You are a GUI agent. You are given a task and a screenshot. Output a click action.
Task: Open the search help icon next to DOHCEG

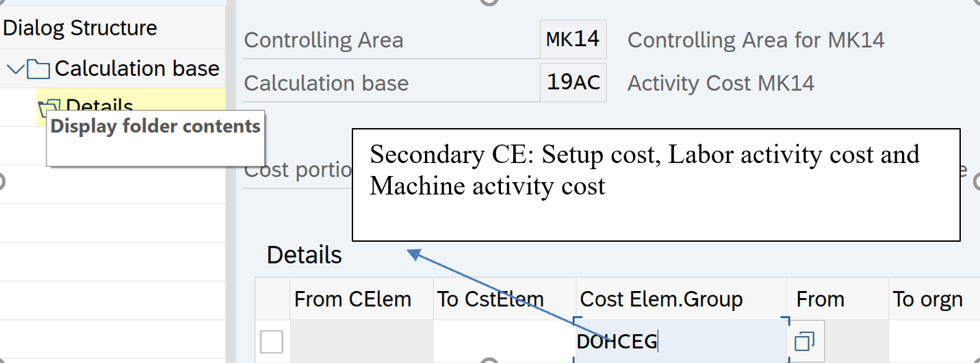tap(805, 341)
